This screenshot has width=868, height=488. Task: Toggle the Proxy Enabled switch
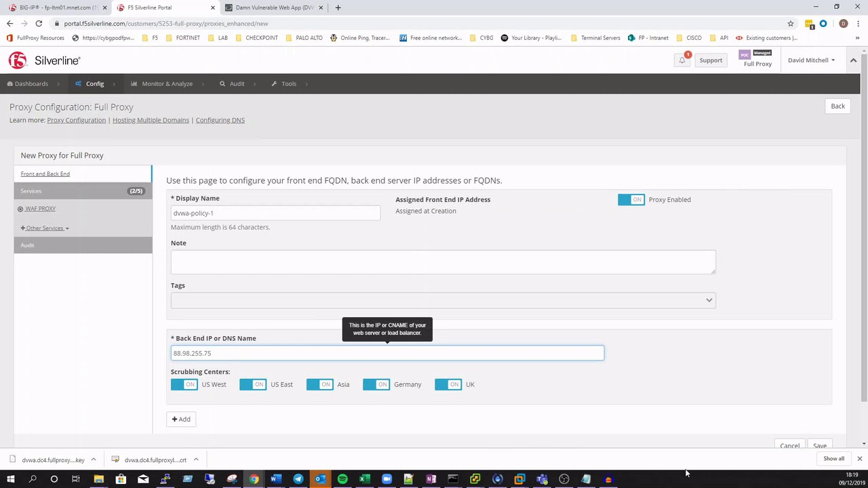tap(631, 199)
